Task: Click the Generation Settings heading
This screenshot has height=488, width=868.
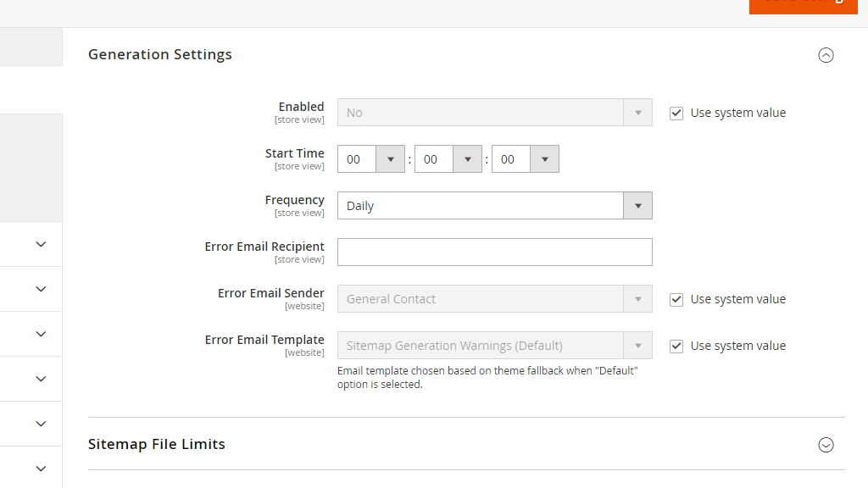Action: (159, 54)
